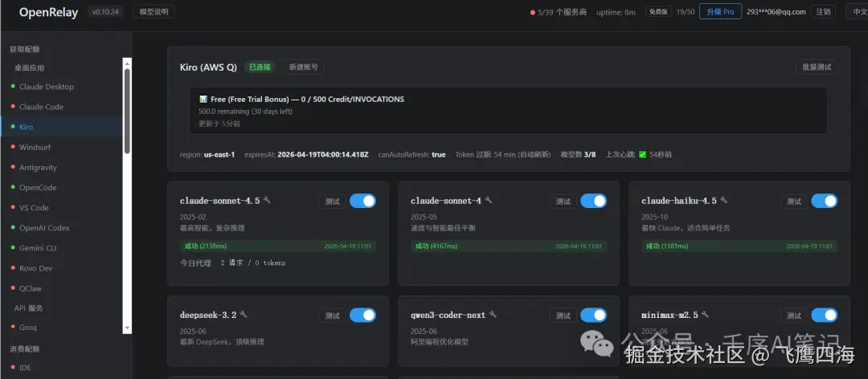Click the v0.10.24 version badge
This screenshot has width=868, height=379.
coord(105,11)
